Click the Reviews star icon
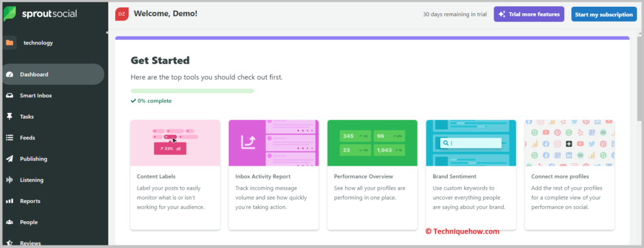The image size is (644, 248). click(9, 243)
